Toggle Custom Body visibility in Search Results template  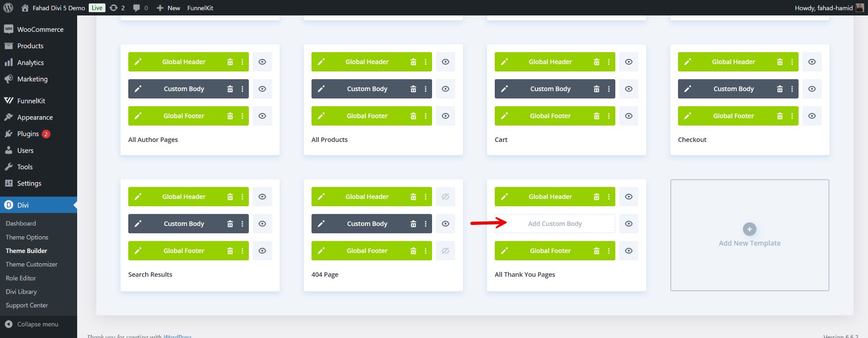(x=262, y=224)
